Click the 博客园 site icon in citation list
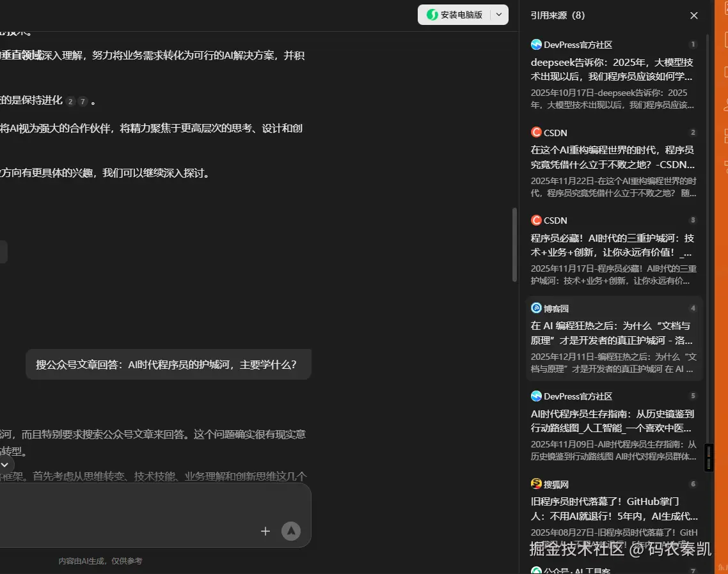Screen dimensions: 728x574 [535, 308]
